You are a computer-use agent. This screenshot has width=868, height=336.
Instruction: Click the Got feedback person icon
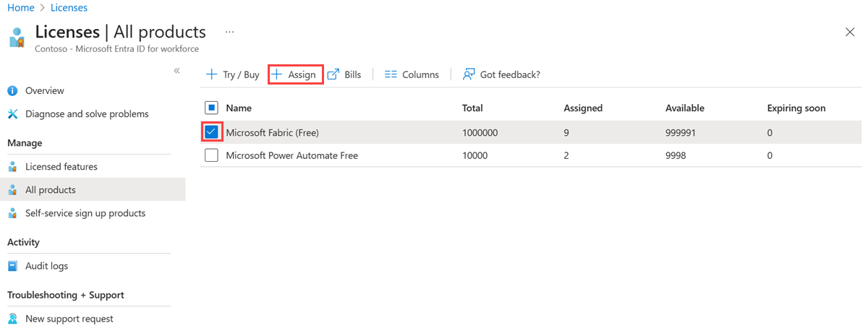[x=469, y=74]
